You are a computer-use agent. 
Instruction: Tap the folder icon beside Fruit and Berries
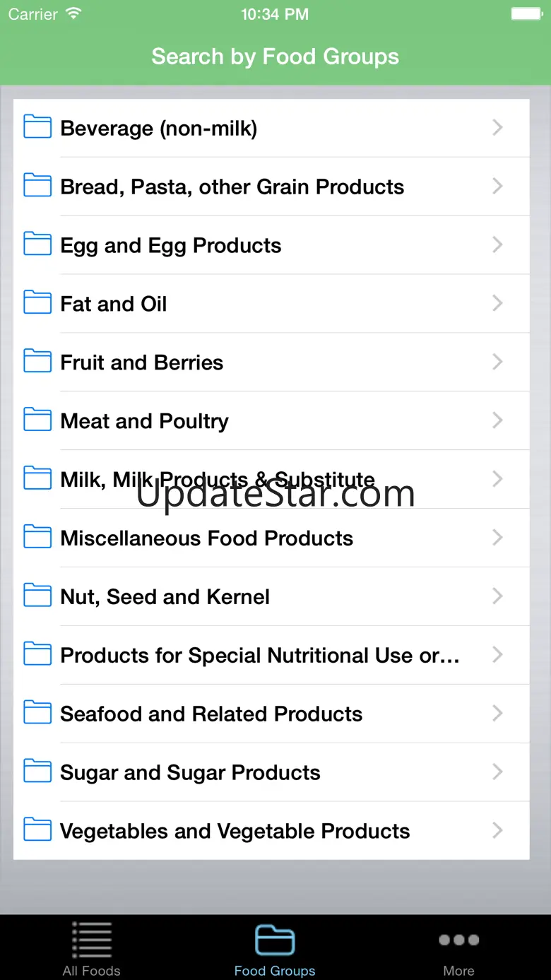pyautogui.click(x=37, y=362)
